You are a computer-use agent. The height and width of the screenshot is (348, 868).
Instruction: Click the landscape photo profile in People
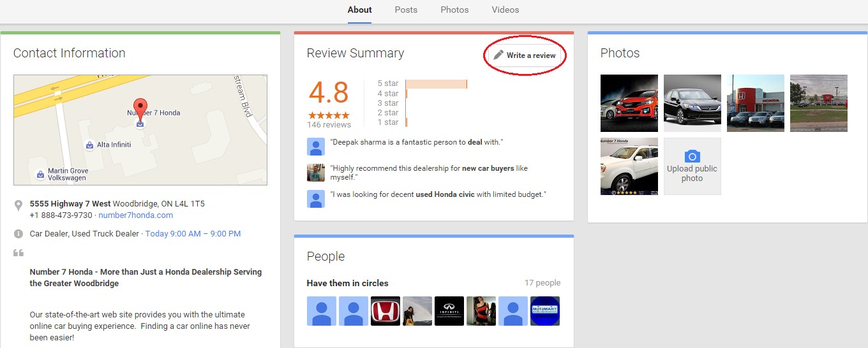(x=417, y=311)
